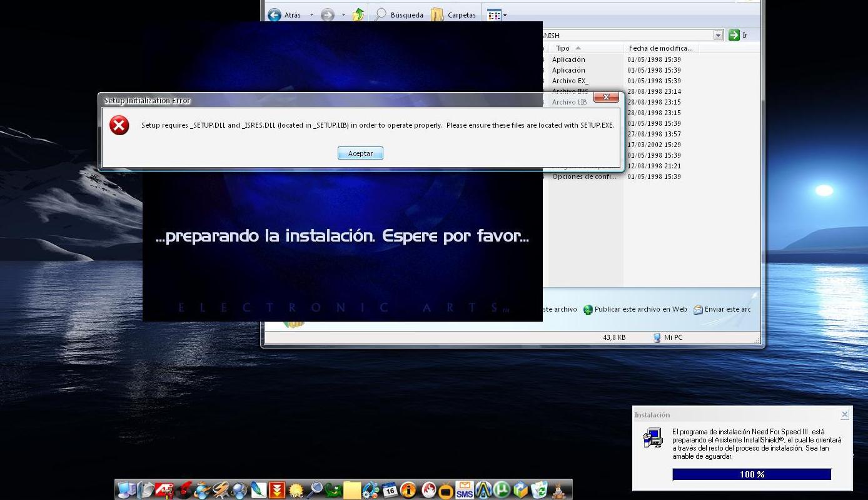Open the lightning bolt dock icon
This screenshot has width=868, height=500.
221,490
